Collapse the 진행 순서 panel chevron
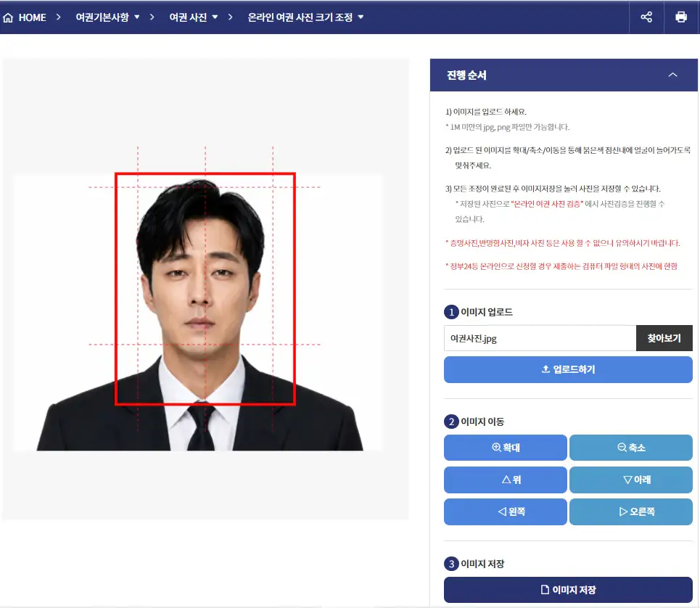The image size is (700, 608). (x=672, y=75)
